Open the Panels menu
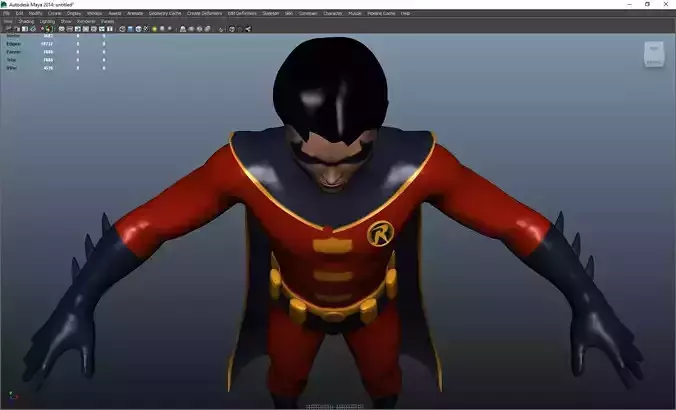The image size is (676, 410). [107, 21]
